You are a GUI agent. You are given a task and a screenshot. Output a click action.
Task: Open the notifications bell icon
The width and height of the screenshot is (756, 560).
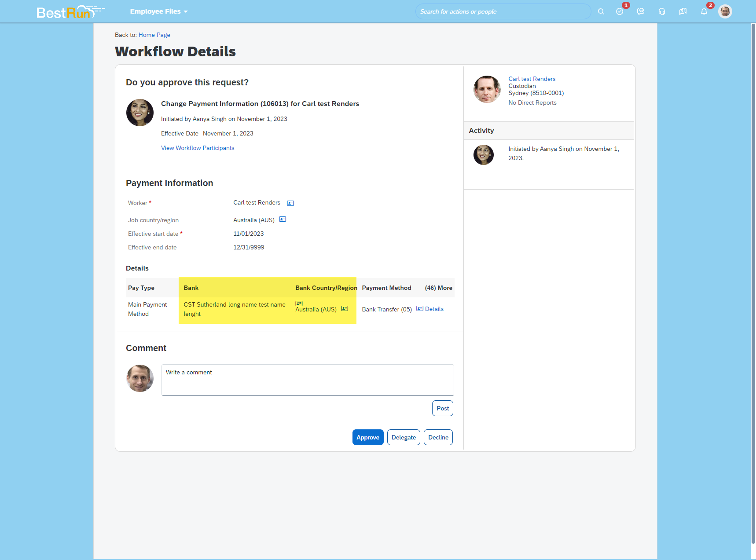[x=704, y=11]
